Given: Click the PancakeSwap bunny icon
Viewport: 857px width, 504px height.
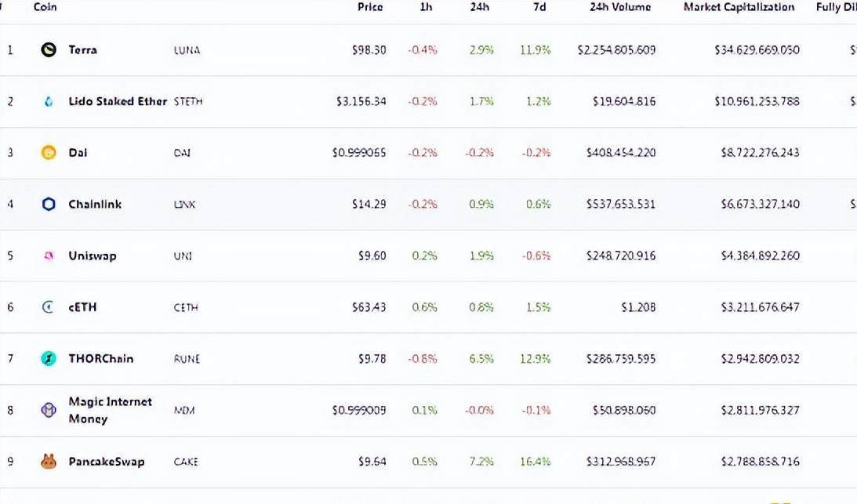Looking at the screenshot, I should coord(49,462).
